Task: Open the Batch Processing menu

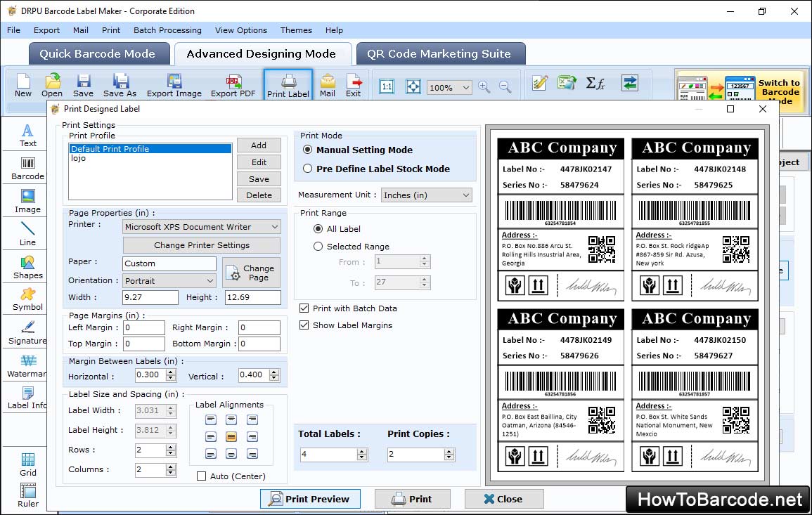Action: point(167,30)
